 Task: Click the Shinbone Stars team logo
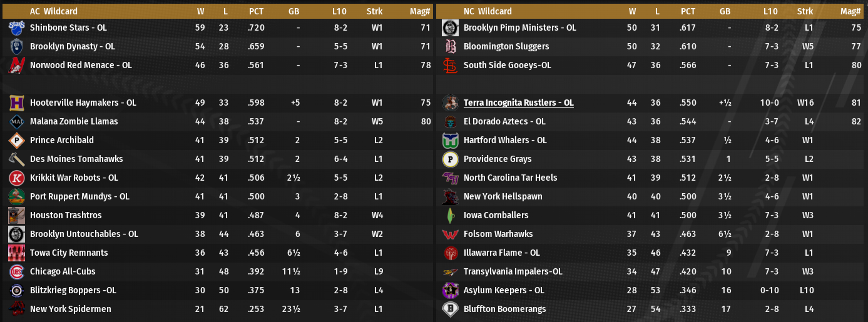16,28
